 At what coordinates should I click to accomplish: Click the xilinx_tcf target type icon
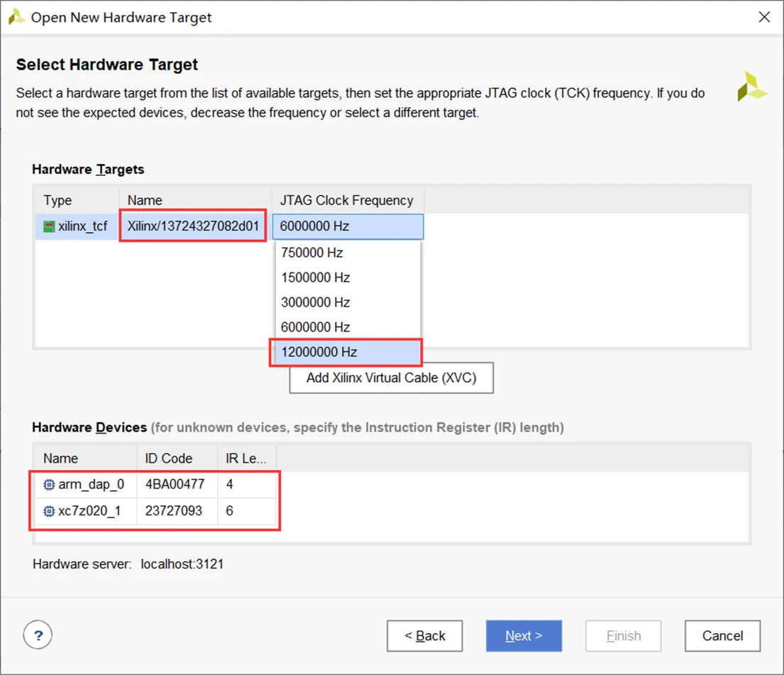tap(49, 227)
